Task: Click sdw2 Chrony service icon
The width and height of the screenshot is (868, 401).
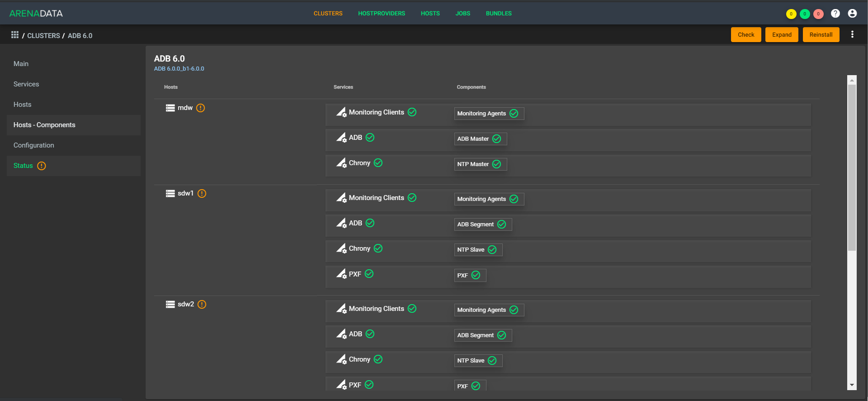Action: click(x=341, y=359)
